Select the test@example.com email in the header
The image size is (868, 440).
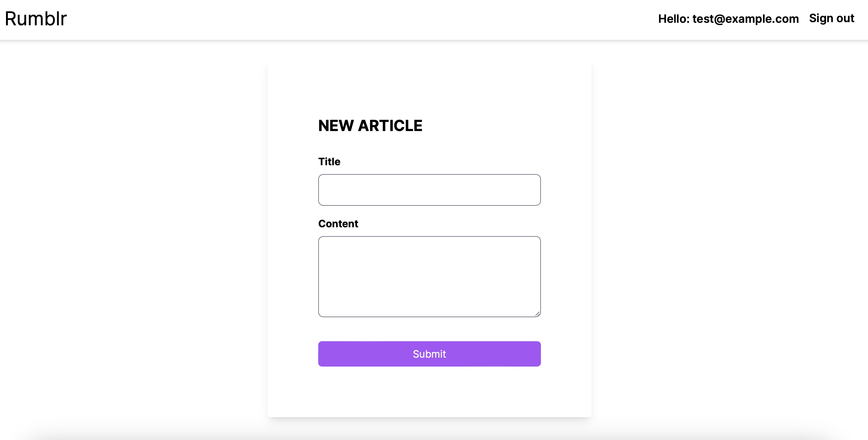pos(745,19)
